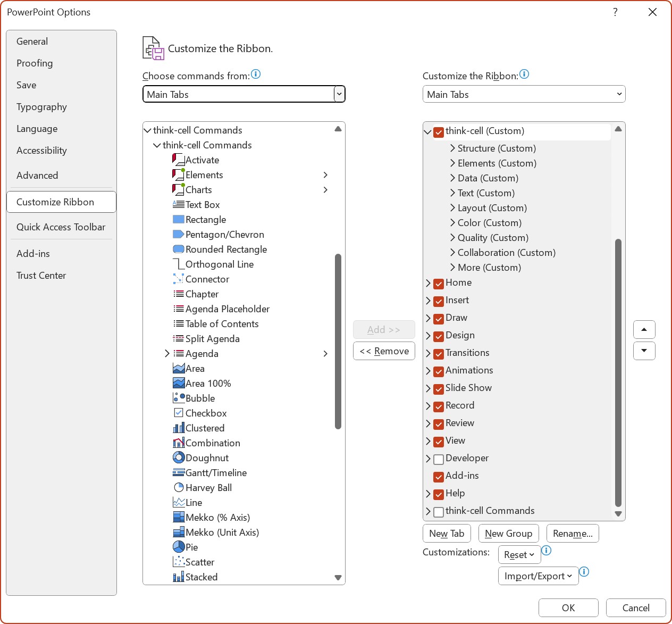Uncheck the Draw tab checkbox
The image size is (672, 624).
[x=439, y=319]
